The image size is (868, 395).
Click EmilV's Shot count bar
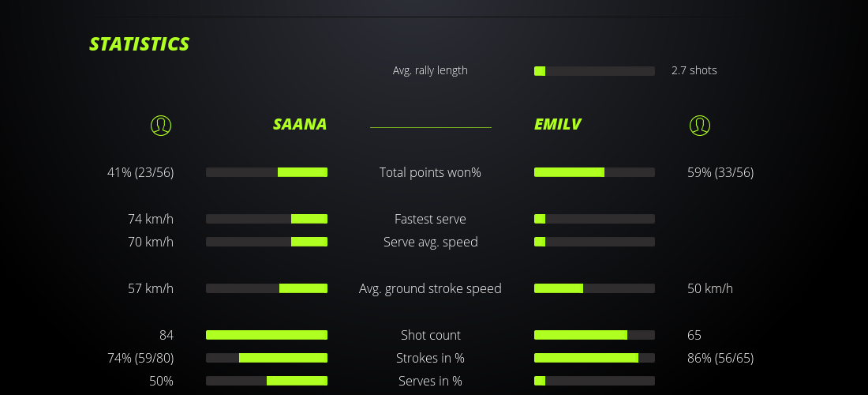tap(594, 335)
